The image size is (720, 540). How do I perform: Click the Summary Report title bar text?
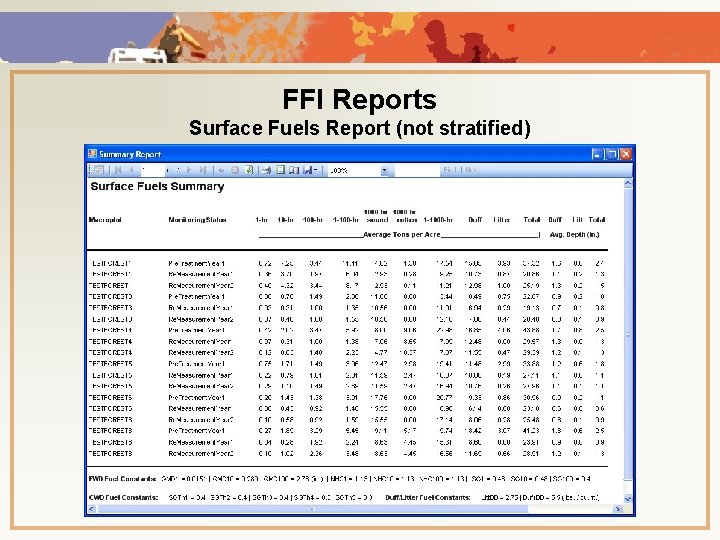click(x=130, y=154)
